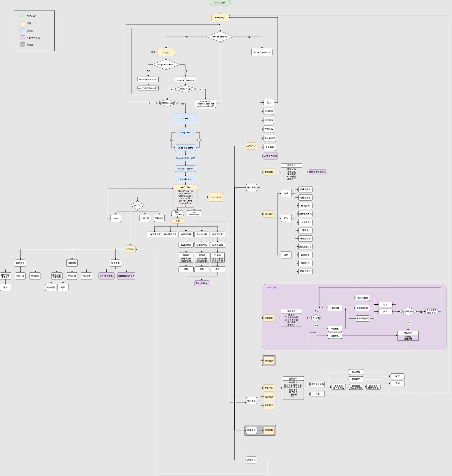The height and width of the screenshot is (476, 452).
Task: Select the 'Forget Password?' decision diamond
Action: pyautogui.click(x=166, y=65)
